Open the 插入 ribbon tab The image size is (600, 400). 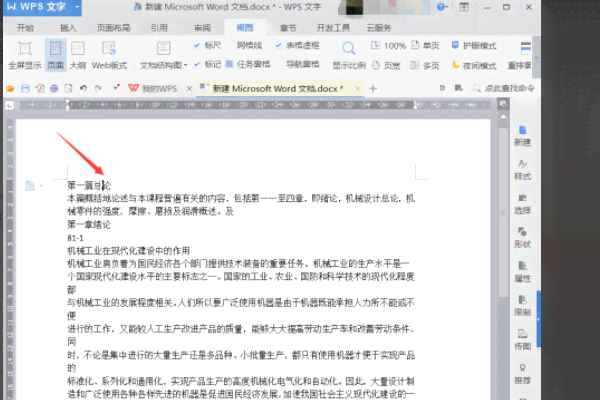click(x=68, y=28)
